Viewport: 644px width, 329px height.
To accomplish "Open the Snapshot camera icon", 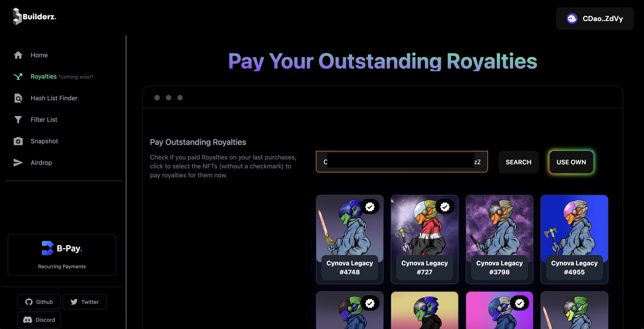I will 18,141.
